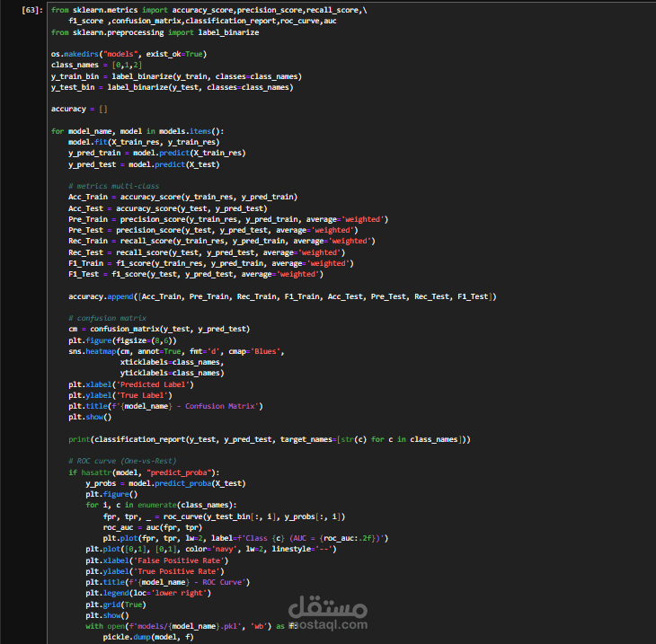Click the "print(classification_report(" line
Image resolution: width=656 pixels, height=644 pixels.
click(x=270, y=439)
